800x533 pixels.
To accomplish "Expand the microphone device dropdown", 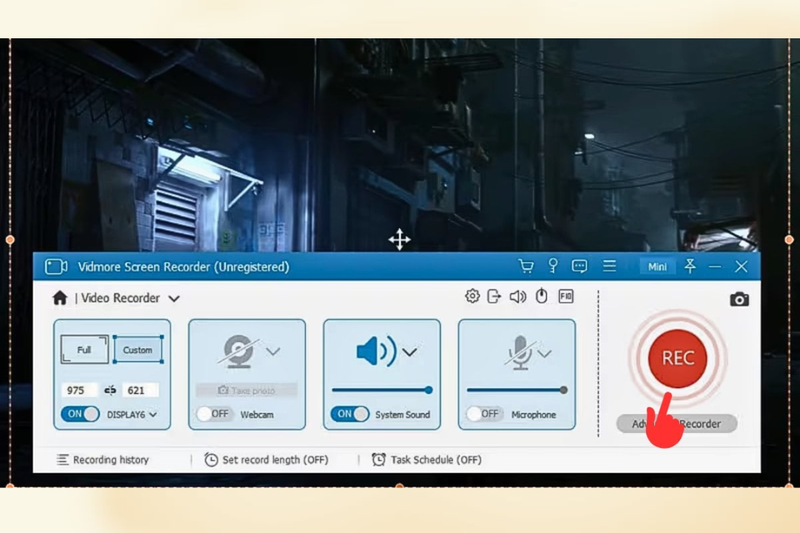I will [545, 353].
